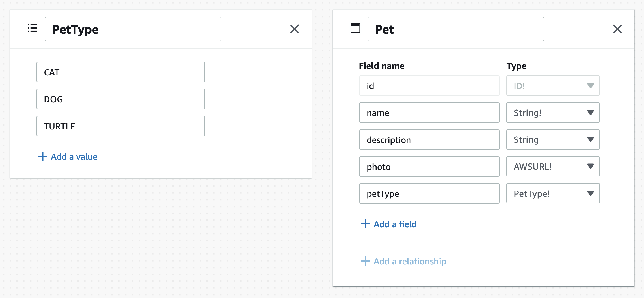Close the Pet model card
The image size is (644, 298).
(x=617, y=29)
